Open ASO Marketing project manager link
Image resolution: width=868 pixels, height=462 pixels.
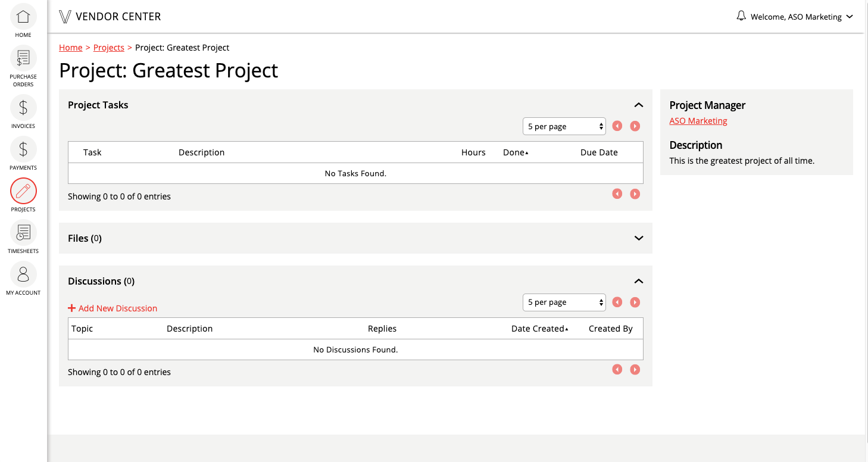[698, 121]
